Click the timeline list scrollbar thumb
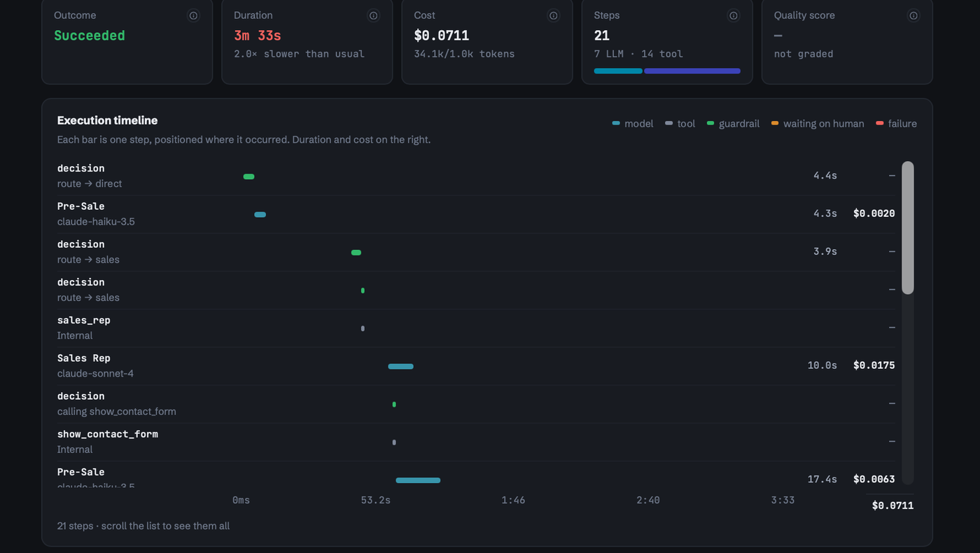Viewport: 980px width, 553px height. pyautogui.click(x=908, y=227)
